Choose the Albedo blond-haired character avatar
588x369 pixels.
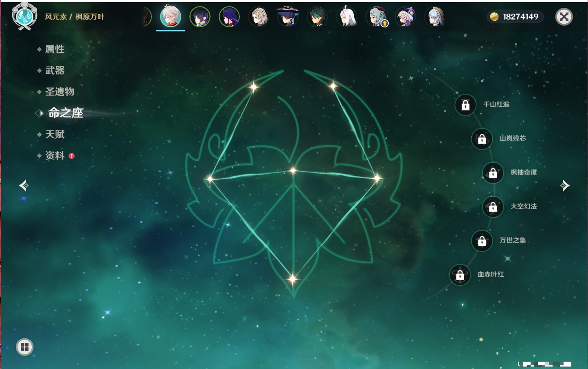coord(259,17)
